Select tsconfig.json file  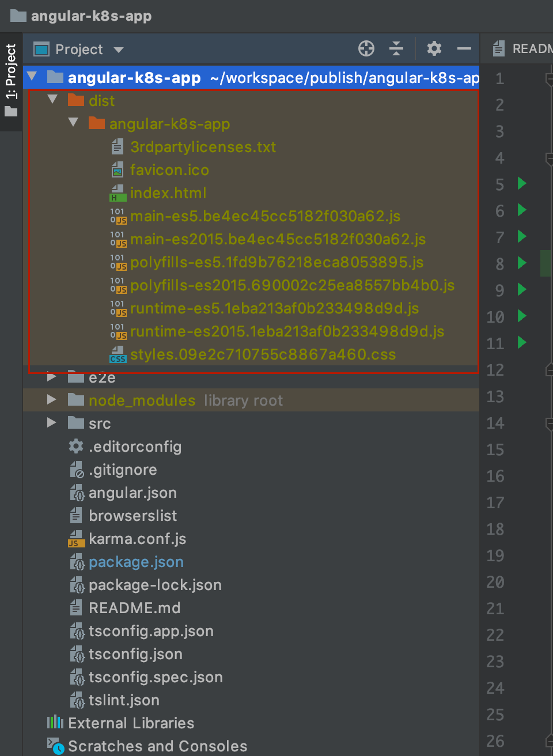click(135, 654)
